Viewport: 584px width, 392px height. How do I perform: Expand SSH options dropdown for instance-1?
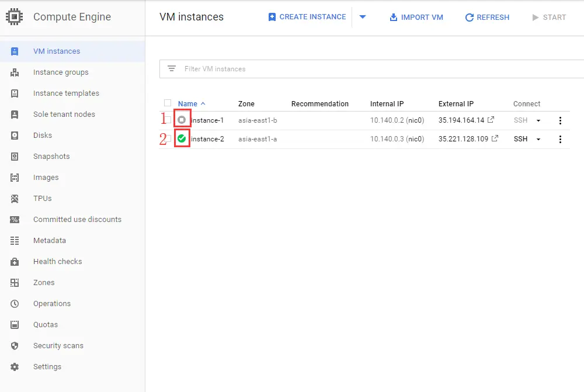coord(538,120)
